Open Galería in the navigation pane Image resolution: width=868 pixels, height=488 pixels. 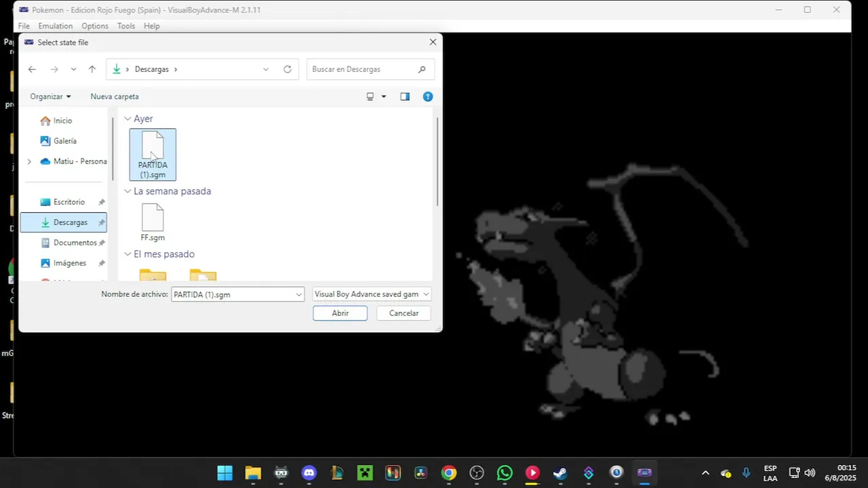pos(65,141)
